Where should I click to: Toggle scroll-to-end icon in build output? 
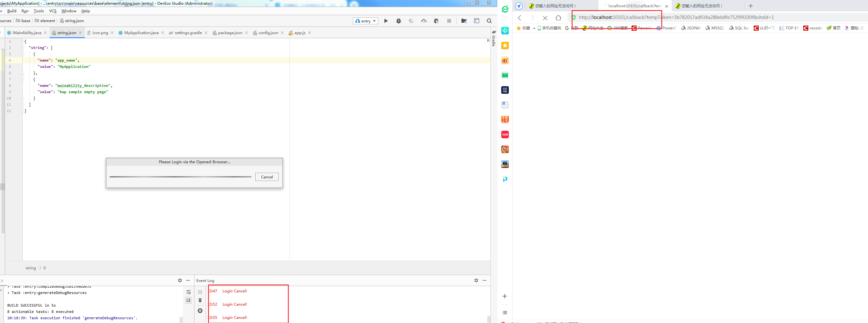point(188,300)
